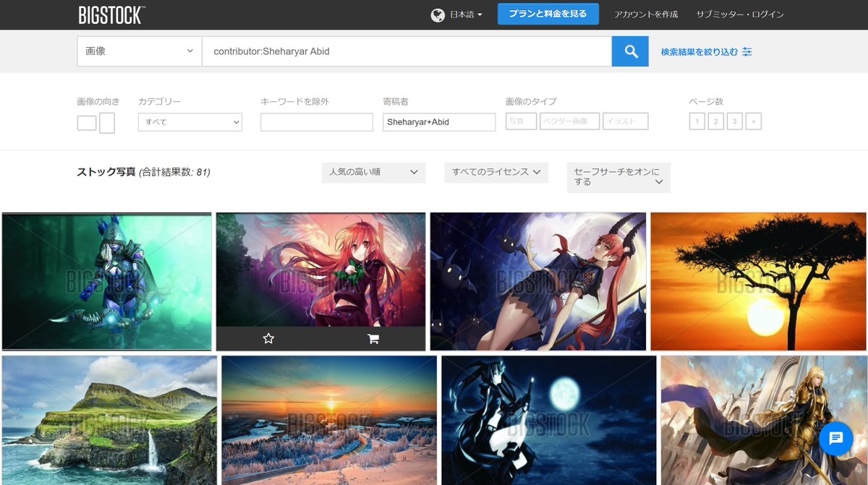Open the safe search setting dropdown
The width and height of the screenshot is (868, 485).
618,177
